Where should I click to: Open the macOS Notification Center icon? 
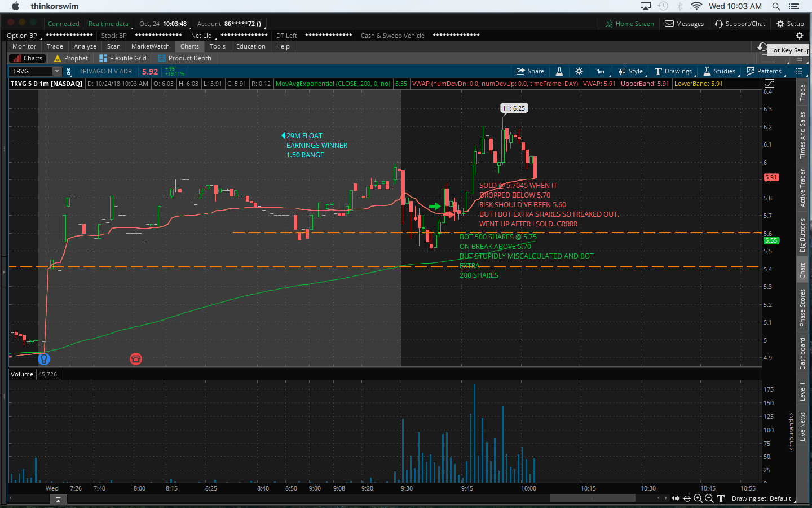[794, 6]
